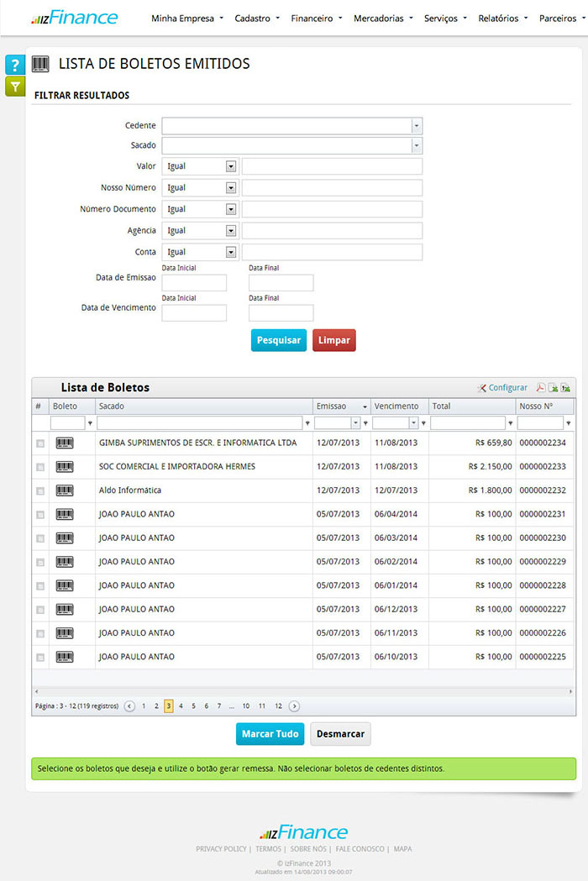
Task: Open boleto barcode icon for GIMBA SUPRIMENTOS
Action: [x=65, y=443]
